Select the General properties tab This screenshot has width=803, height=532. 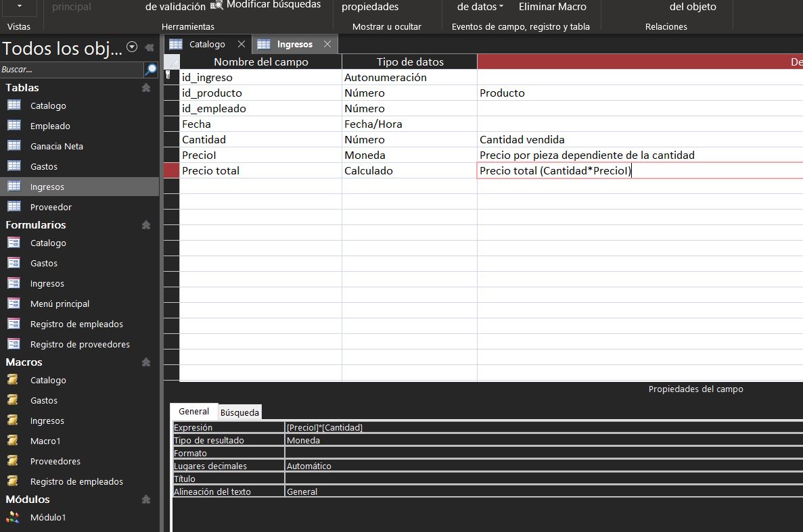[193, 411]
